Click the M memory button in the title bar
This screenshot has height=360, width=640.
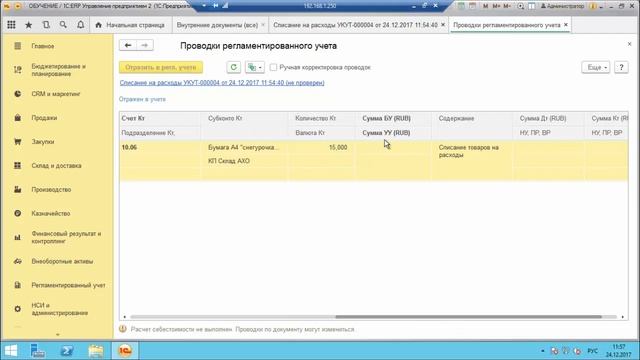pos(485,6)
